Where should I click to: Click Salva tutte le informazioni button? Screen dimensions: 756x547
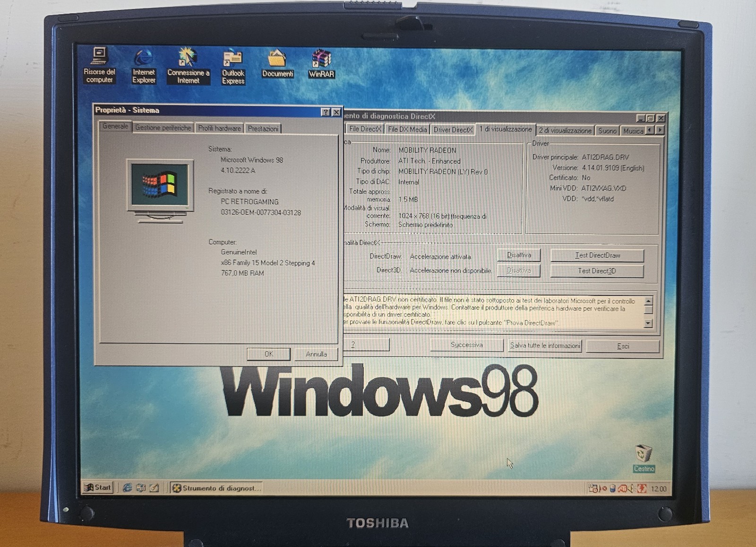click(545, 346)
